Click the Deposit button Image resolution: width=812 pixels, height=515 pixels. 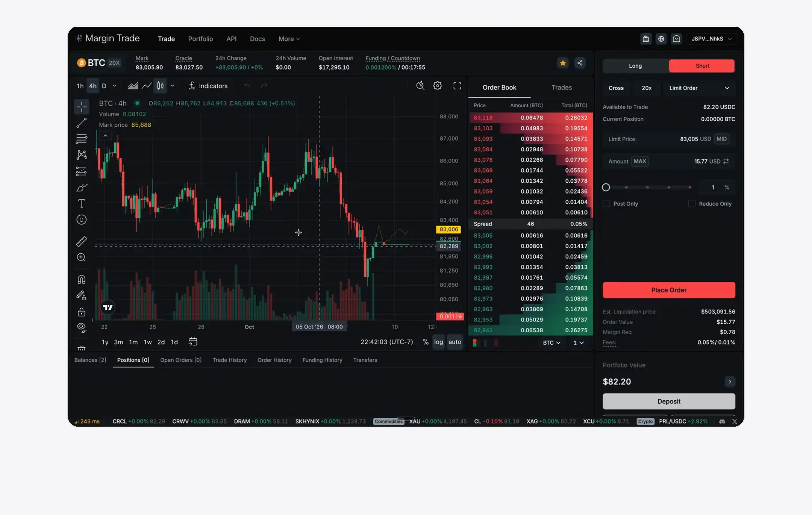(x=669, y=401)
